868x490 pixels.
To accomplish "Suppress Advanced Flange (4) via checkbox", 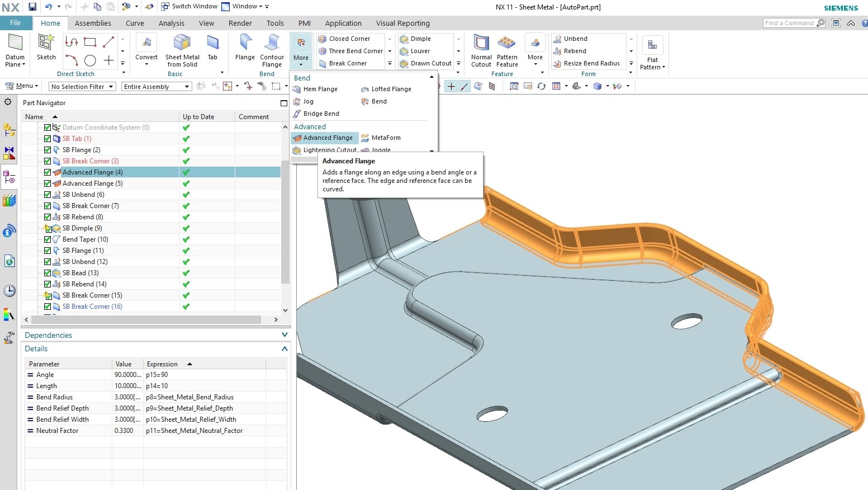I will [48, 172].
